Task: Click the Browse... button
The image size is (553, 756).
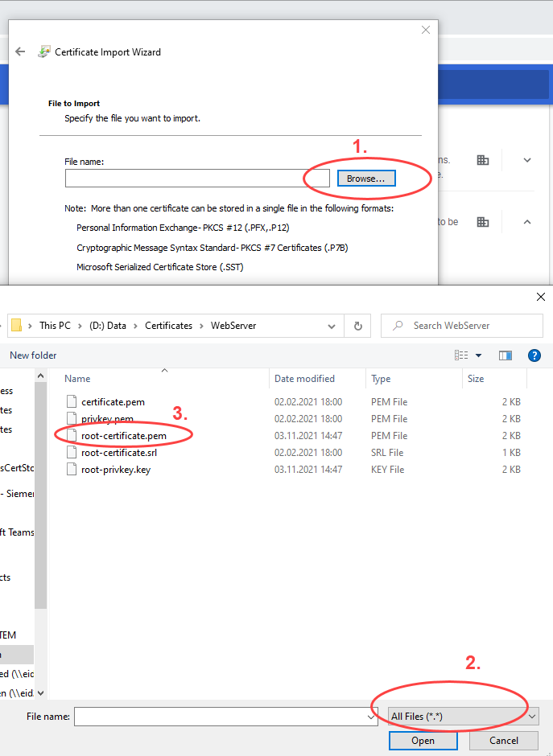Action: (365, 179)
